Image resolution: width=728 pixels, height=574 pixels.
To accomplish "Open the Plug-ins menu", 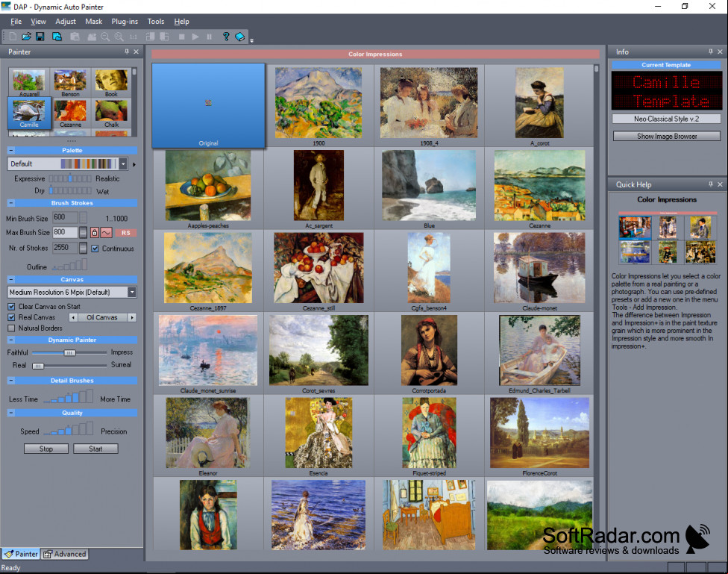I will coord(125,22).
